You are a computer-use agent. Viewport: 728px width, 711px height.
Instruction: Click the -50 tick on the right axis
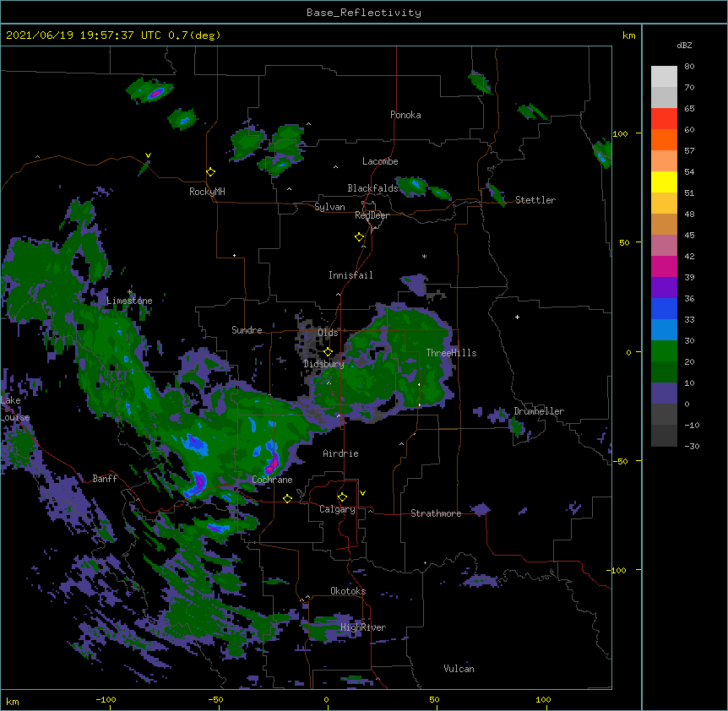click(x=620, y=461)
